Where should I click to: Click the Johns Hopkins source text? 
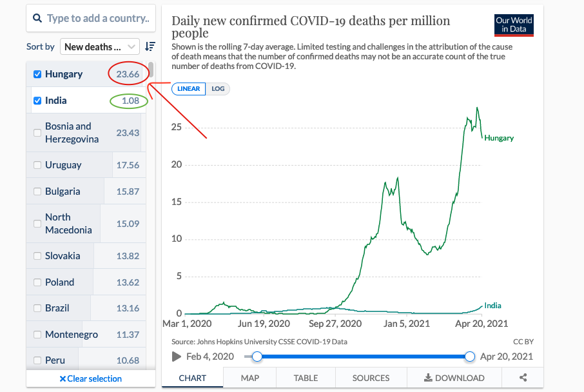click(259, 342)
